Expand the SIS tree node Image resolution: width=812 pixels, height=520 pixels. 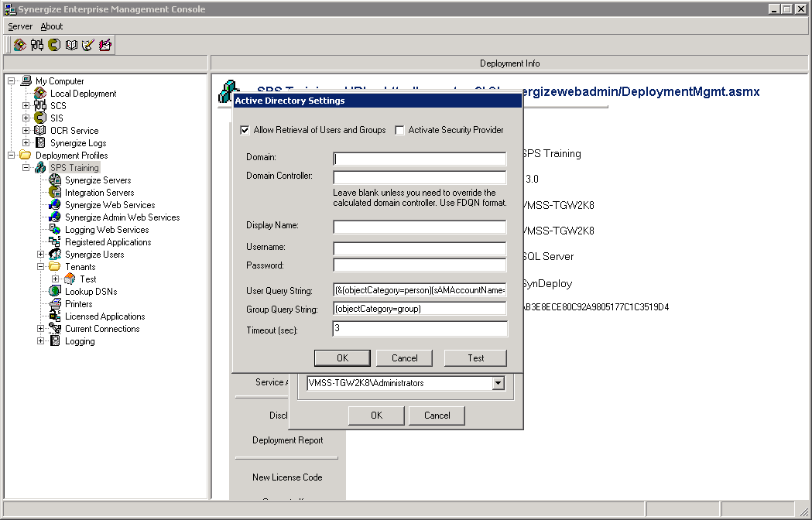26,118
